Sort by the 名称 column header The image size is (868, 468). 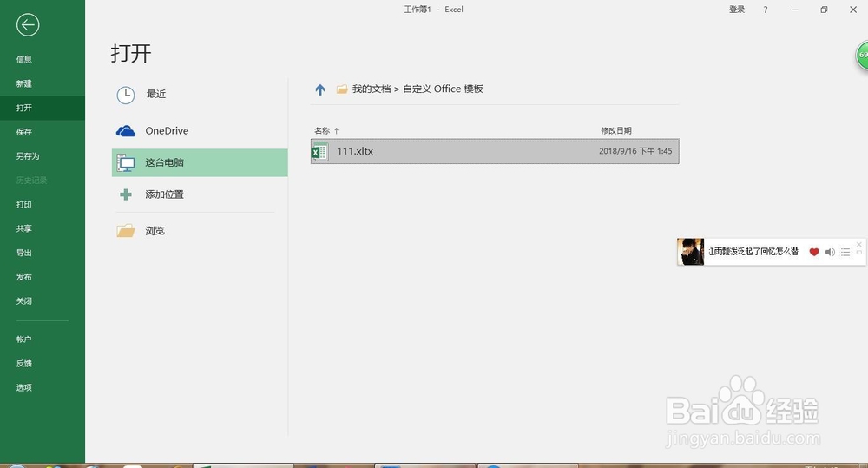(x=322, y=131)
